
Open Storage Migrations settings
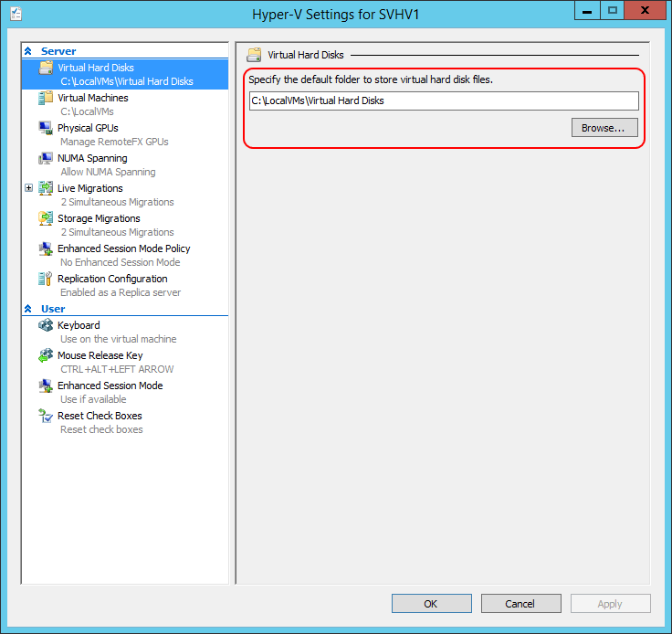(x=99, y=218)
